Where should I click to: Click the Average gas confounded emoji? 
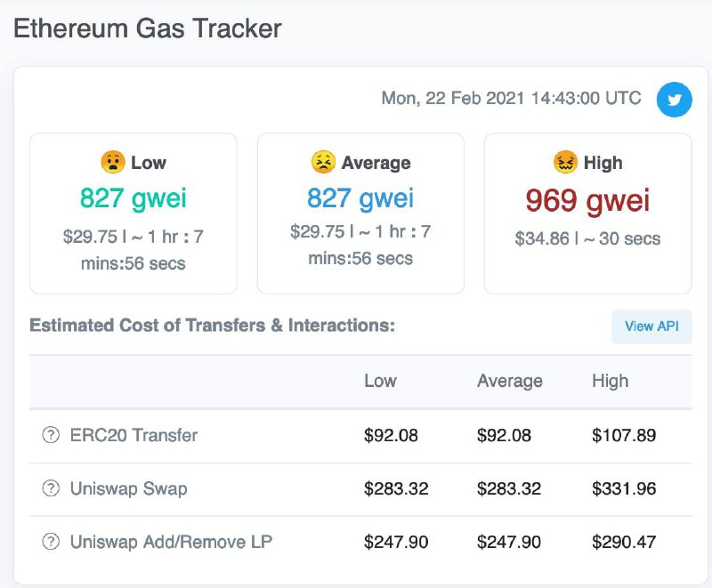pos(323,162)
